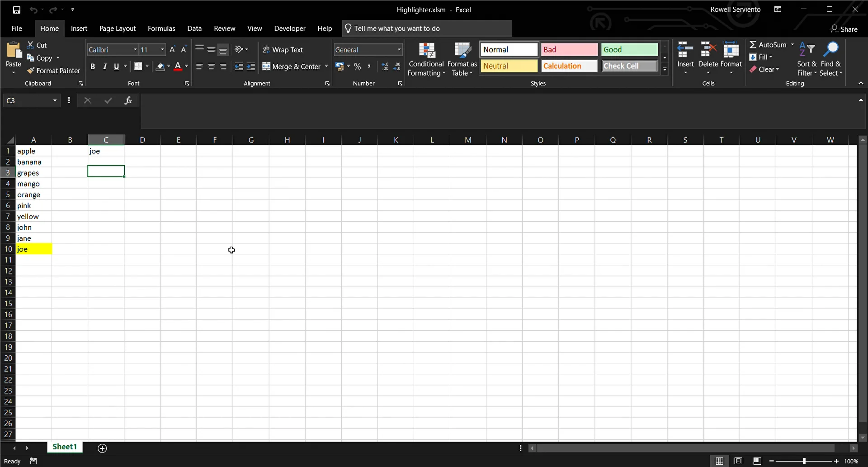Toggle Wrap Text for the cell
This screenshot has height=467, width=868.
coord(283,50)
